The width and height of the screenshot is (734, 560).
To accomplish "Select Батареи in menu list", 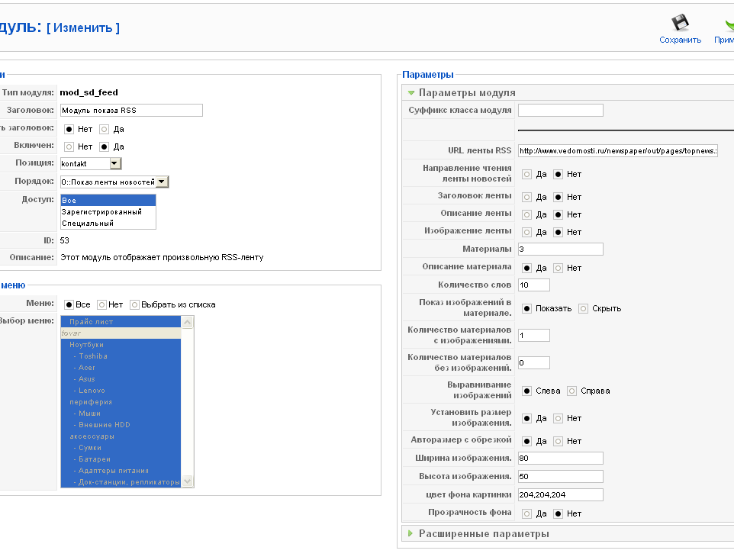I will pos(121,459).
